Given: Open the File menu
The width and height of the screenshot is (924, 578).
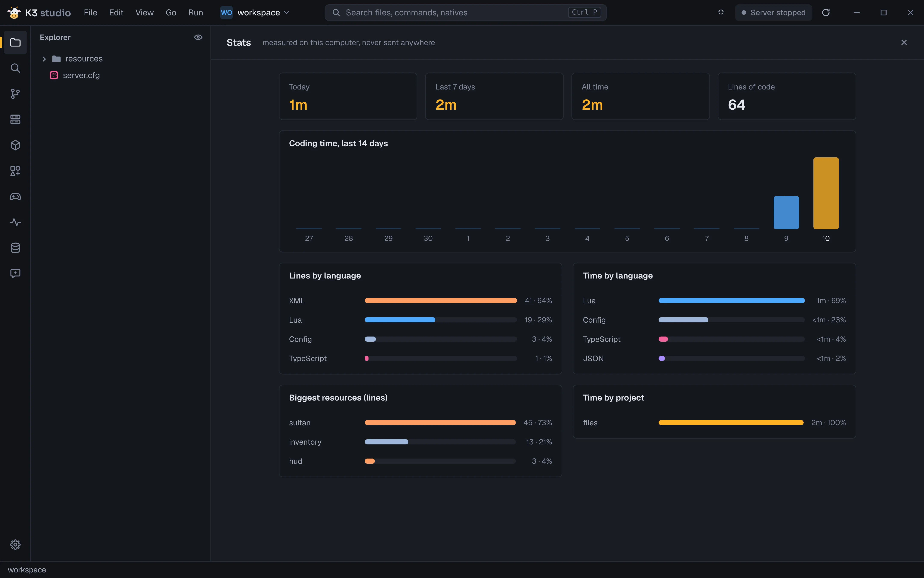Looking at the screenshot, I should point(90,13).
